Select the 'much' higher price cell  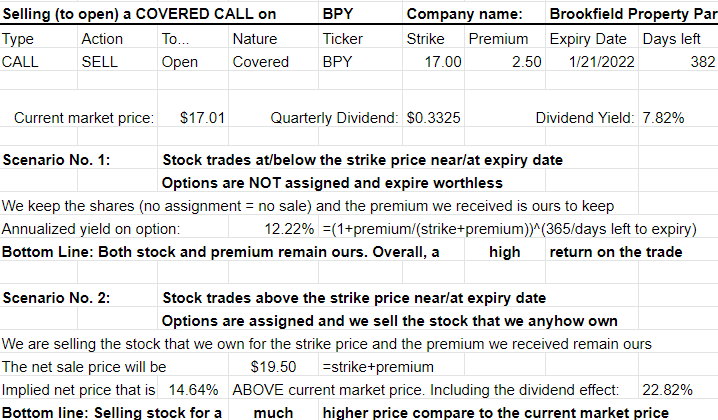coord(273,412)
